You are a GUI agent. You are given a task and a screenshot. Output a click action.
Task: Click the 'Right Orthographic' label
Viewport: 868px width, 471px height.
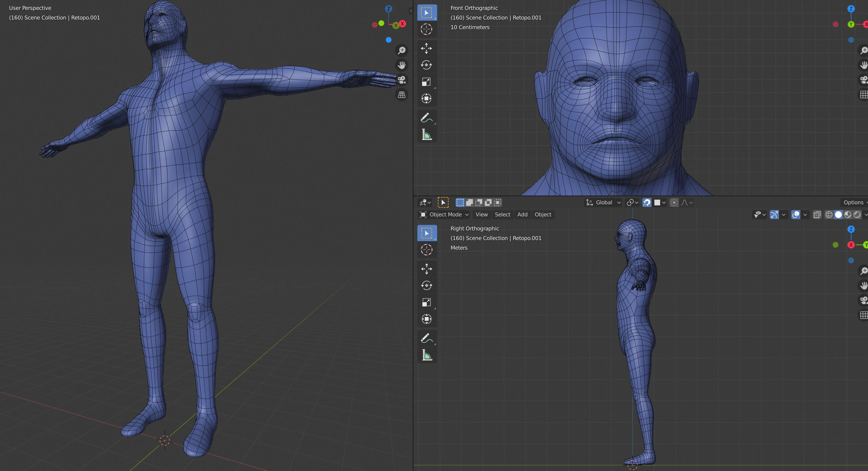pos(475,228)
